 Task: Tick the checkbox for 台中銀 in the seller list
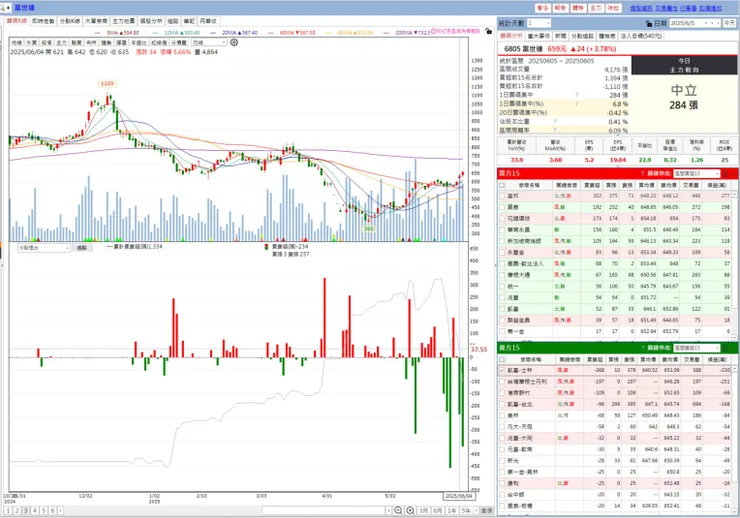[502, 494]
